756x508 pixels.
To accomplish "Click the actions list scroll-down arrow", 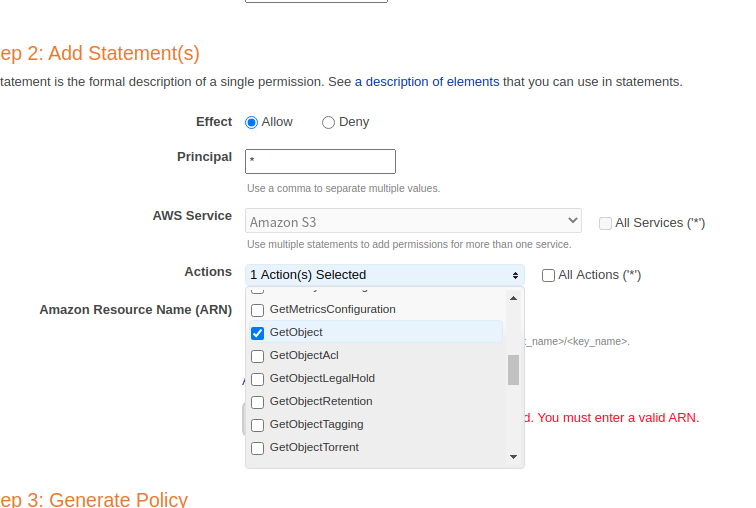I will 514,457.
